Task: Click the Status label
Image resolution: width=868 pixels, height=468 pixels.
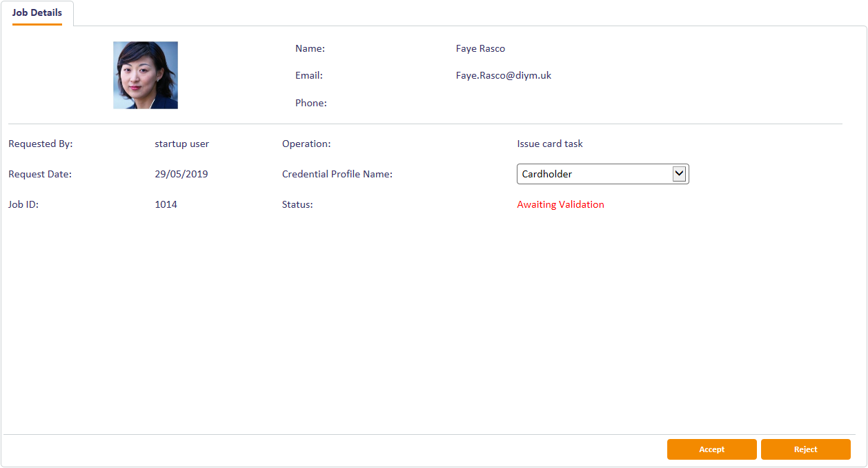Action: pos(297,205)
